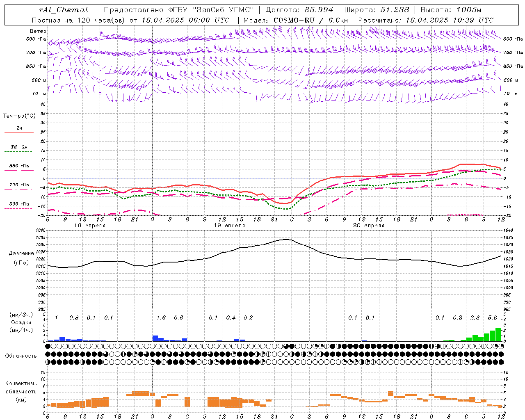Click the station name rAl_Chemal
The image size is (525, 420).
63,10
